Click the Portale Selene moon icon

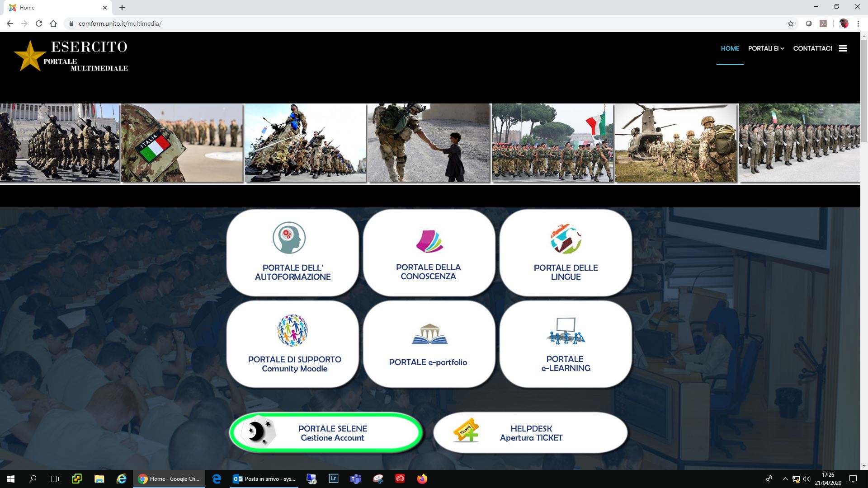tap(258, 432)
